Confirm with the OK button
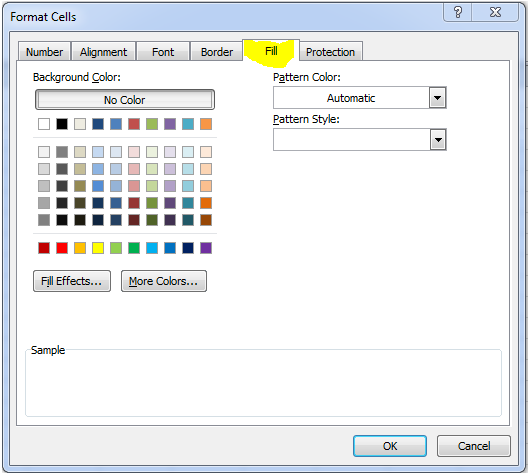This screenshot has width=528, height=473. point(390,446)
